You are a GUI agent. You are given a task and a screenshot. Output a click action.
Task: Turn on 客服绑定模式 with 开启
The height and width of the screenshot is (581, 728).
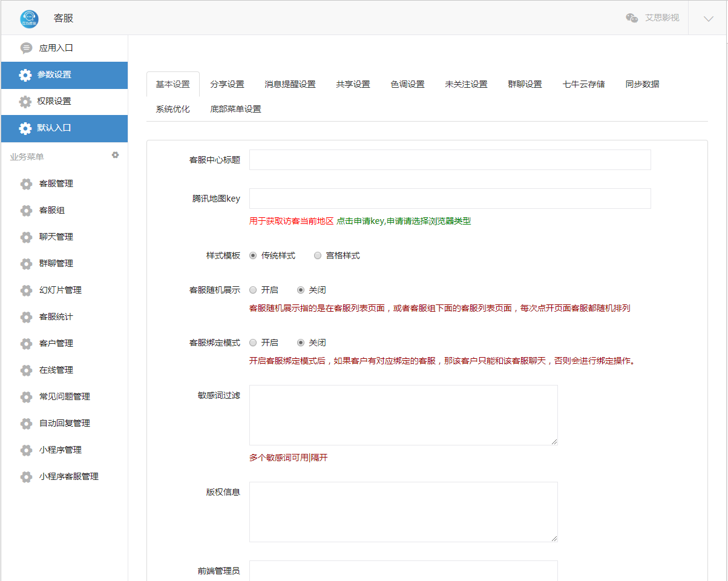coord(253,343)
